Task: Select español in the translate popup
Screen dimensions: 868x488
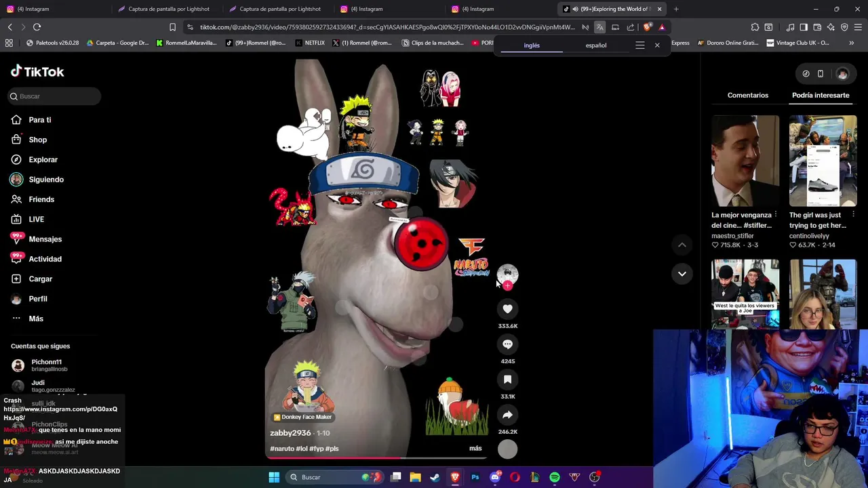Action: pyautogui.click(x=596, y=45)
